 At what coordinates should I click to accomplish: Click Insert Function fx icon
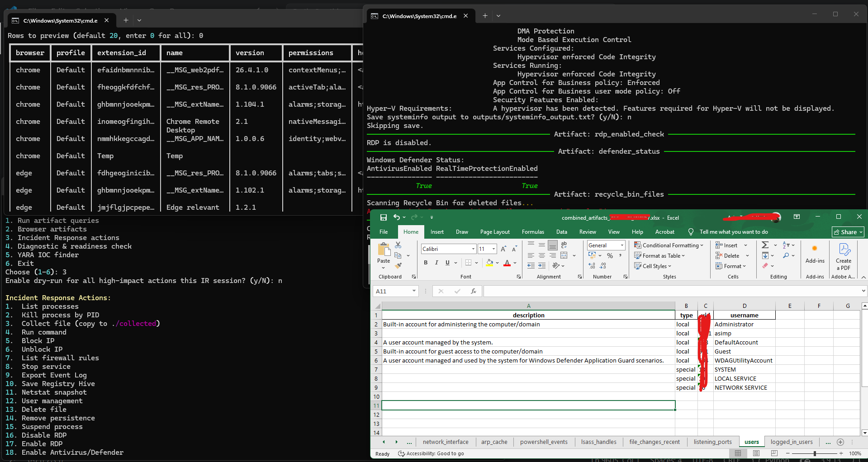click(474, 291)
